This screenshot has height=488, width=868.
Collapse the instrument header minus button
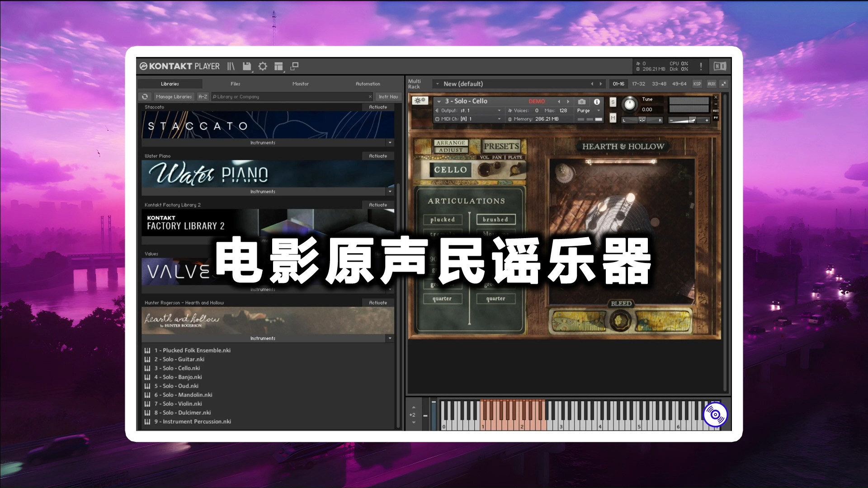pos(716,104)
